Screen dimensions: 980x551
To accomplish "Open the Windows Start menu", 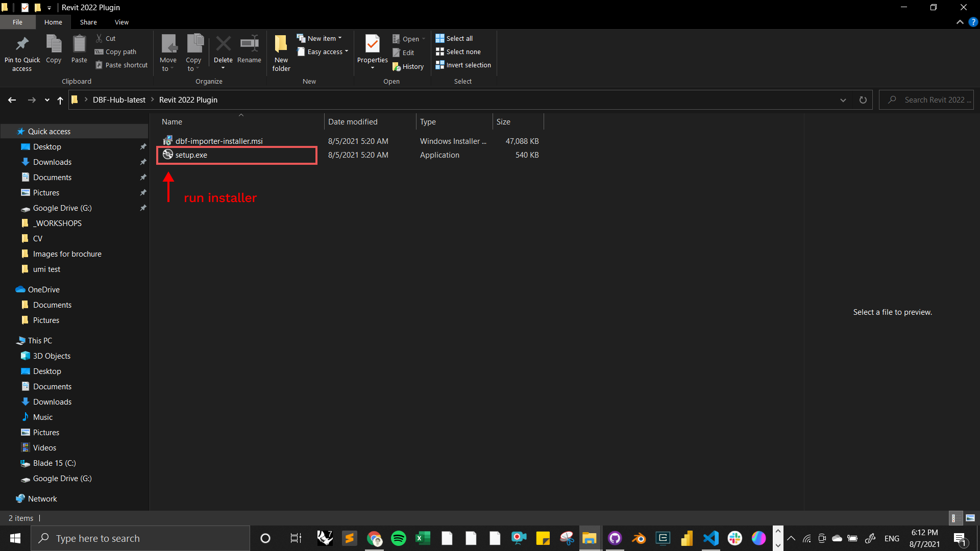I will pos(15,538).
